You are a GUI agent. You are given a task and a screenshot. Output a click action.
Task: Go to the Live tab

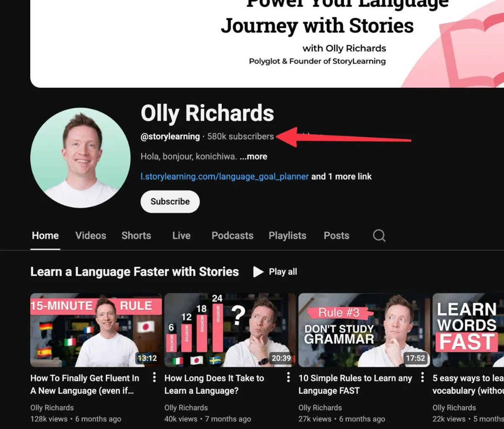coord(181,235)
